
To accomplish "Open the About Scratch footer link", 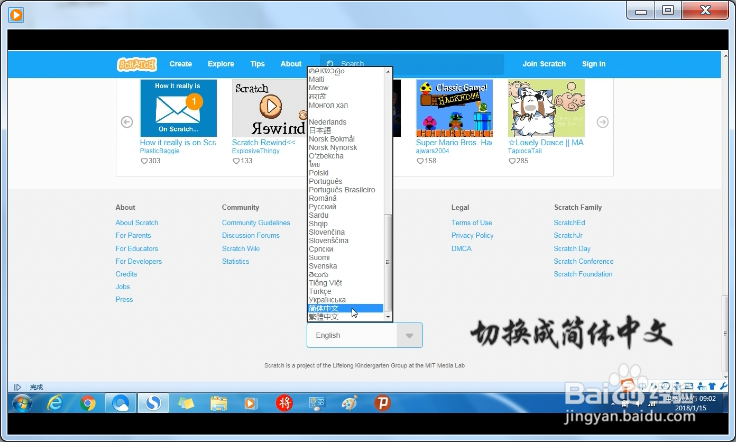I will (137, 222).
